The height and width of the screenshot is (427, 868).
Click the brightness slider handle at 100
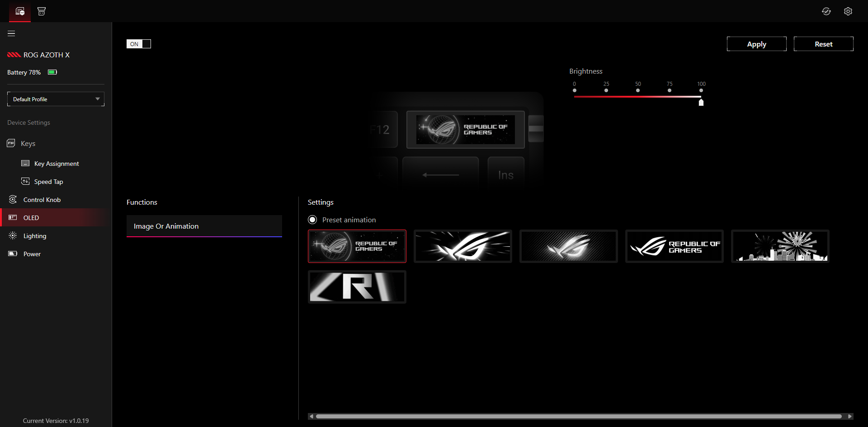click(x=701, y=103)
